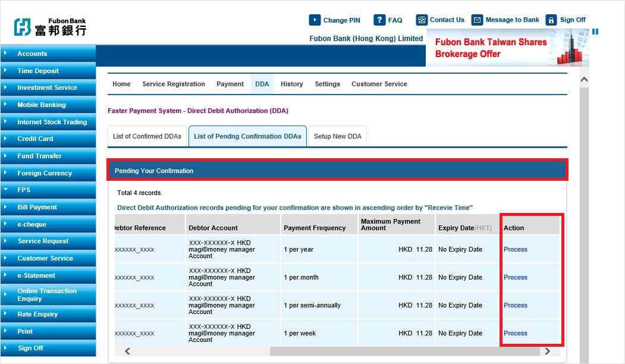Click the FAQ question mark icon
This screenshot has height=364, width=625.
(379, 20)
